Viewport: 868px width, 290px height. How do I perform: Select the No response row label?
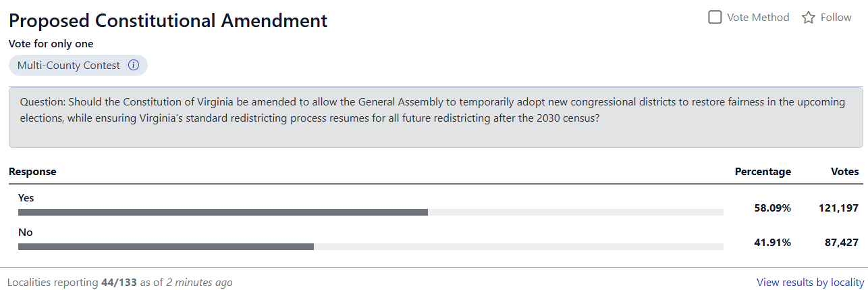tap(26, 233)
